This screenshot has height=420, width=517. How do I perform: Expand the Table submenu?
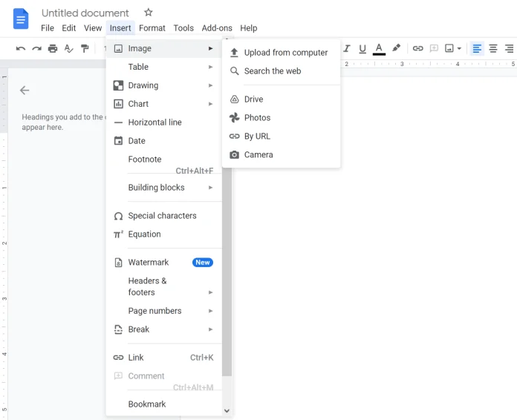[x=163, y=67]
